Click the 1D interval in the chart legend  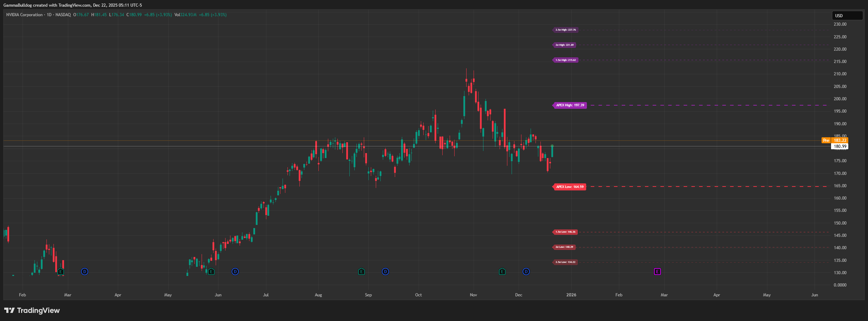[x=49, y=15]
